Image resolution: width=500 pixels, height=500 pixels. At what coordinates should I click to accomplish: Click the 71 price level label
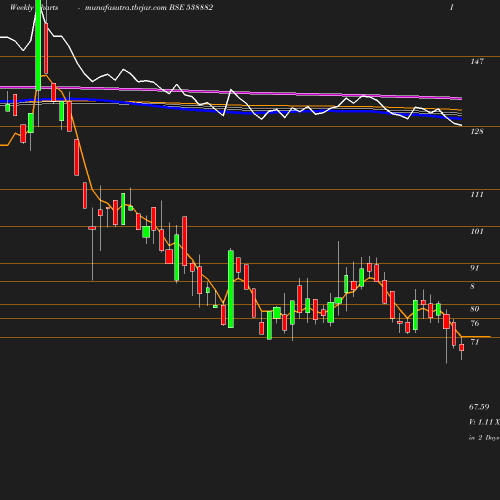coord(474,342)
